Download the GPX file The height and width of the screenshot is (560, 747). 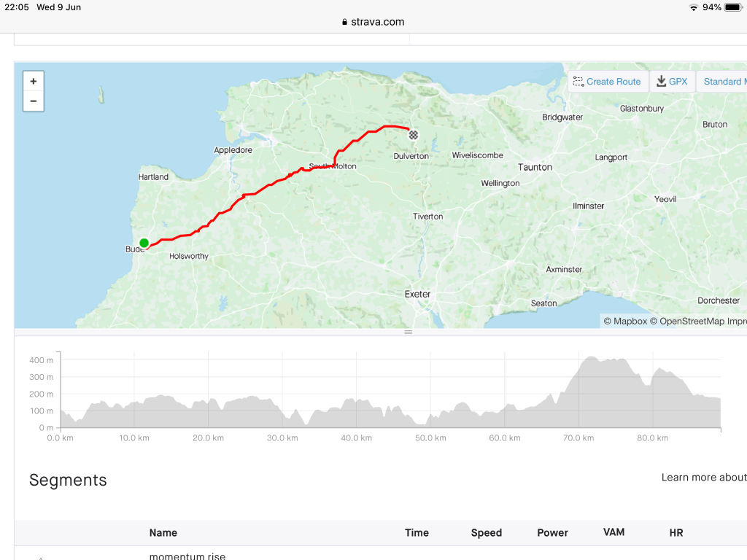pyautogui.click(x=672, y=82)
